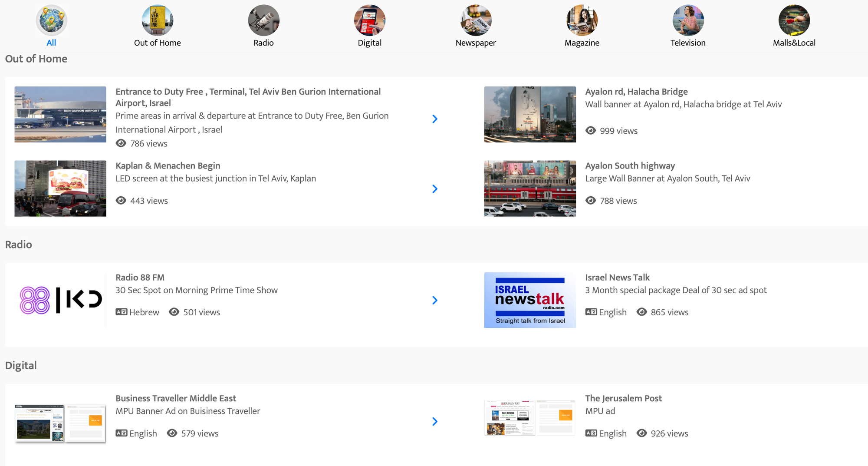The height and width of the screenshot is (466, 868).
Task: Open The Jerusalem Post listing title
Action: pyautogui.click(x=623, y=398)
